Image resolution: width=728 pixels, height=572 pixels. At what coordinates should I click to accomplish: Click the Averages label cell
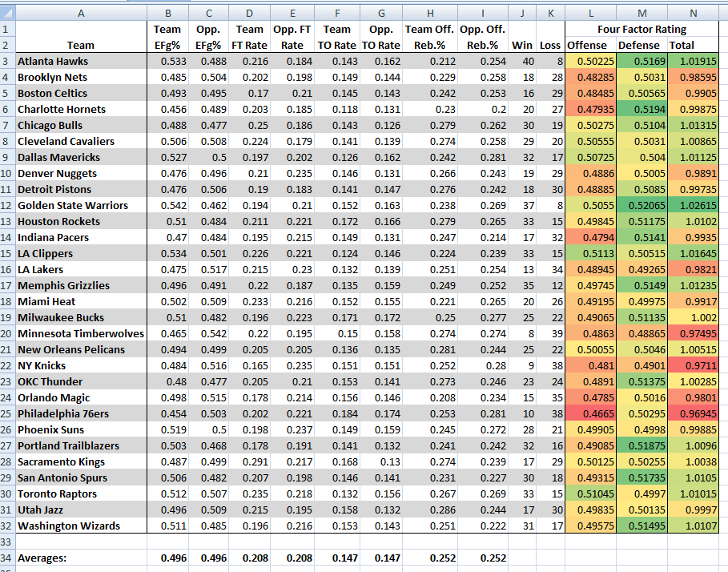(x=46, y=558)
